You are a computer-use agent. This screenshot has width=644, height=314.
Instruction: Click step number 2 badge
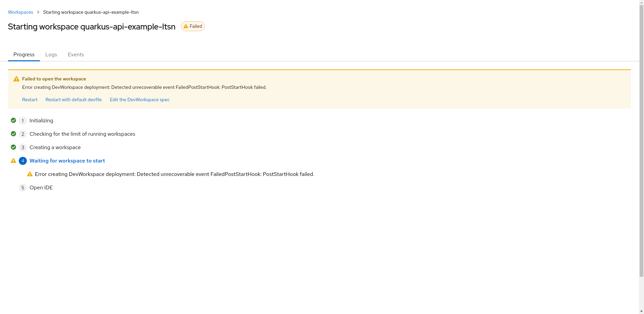[x=23, y=134]
